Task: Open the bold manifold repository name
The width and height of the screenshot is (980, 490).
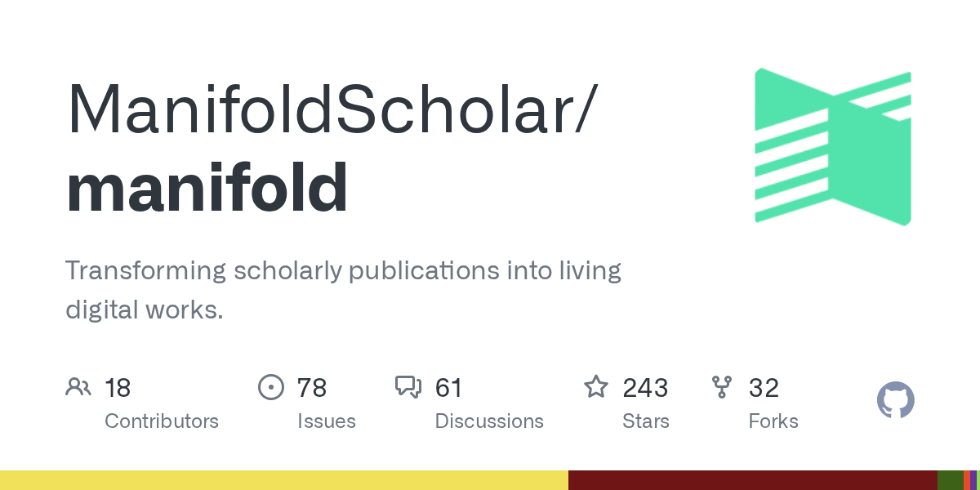Action: (x=207, y=188)
